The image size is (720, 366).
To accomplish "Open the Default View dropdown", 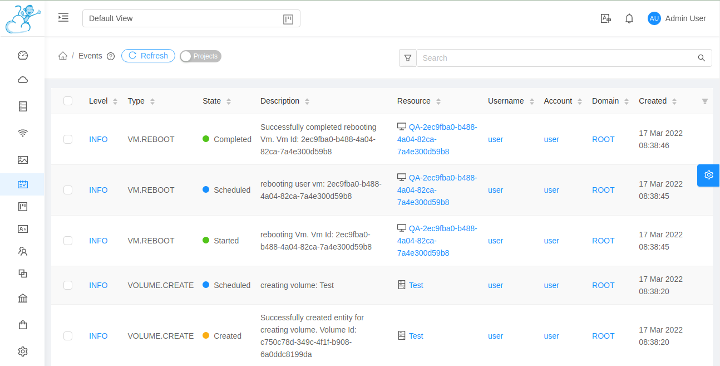I will 191,18.
